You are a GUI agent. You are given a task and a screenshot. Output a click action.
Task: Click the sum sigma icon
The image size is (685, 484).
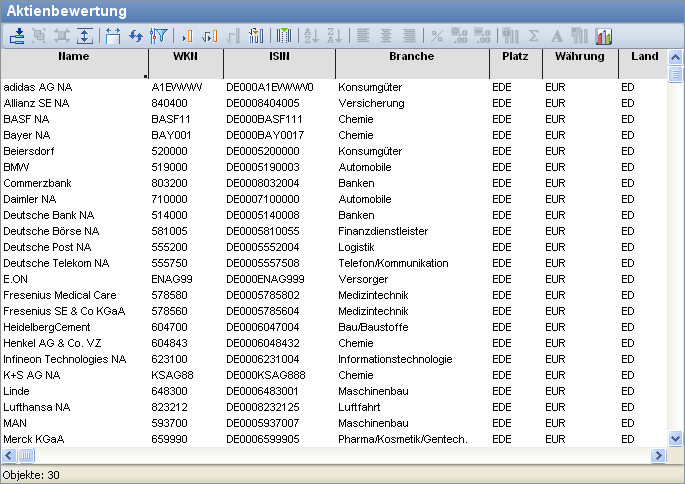(534, 36)
